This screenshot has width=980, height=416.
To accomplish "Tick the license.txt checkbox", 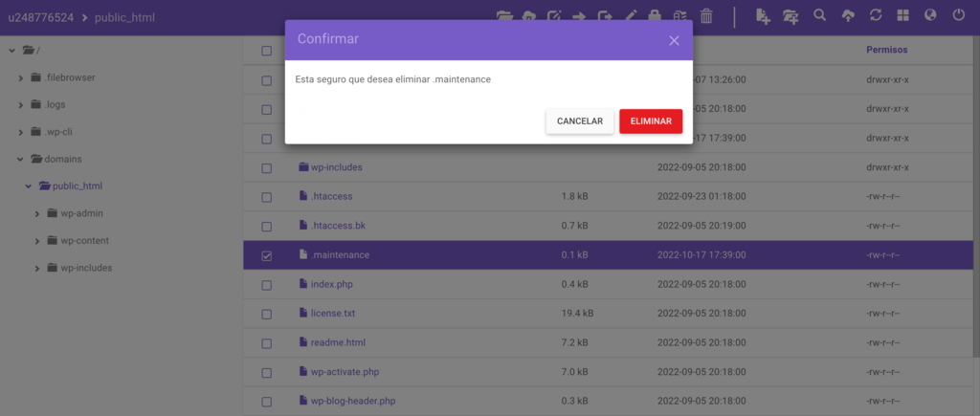I will pyautogui.click(x=266, y=315).
